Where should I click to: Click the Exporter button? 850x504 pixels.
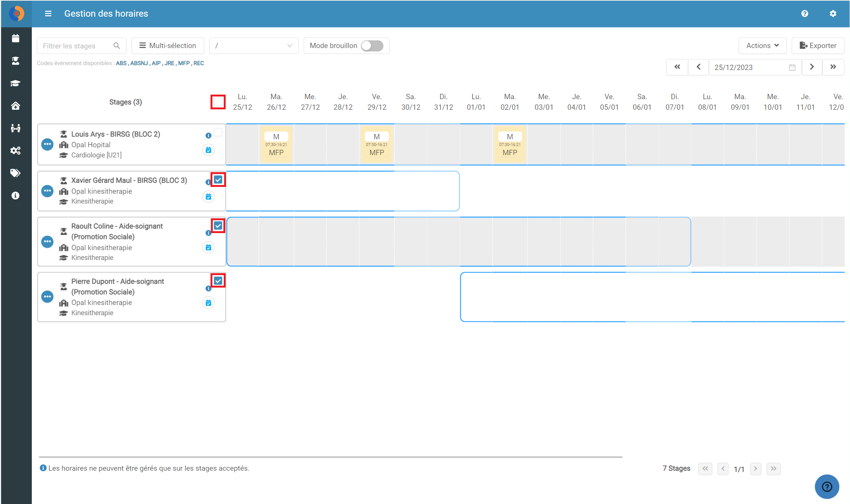click(818, 46)
